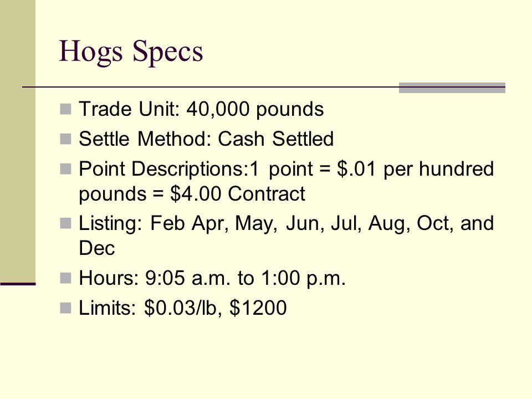Select the Settle Method bullet square
This screenshot has width=532, height=399.
[x=65, y=139]
